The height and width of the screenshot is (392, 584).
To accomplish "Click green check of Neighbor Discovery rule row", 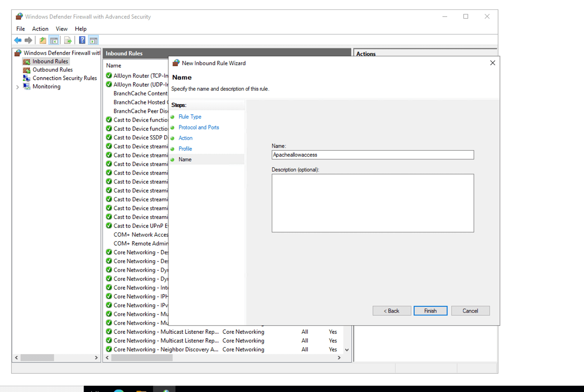I will click(109, 349).
